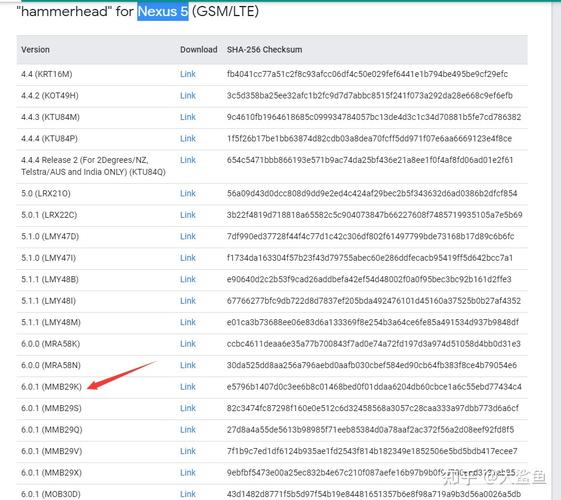Select version text 6.0.1 (MOB30D)

[51, 494]
